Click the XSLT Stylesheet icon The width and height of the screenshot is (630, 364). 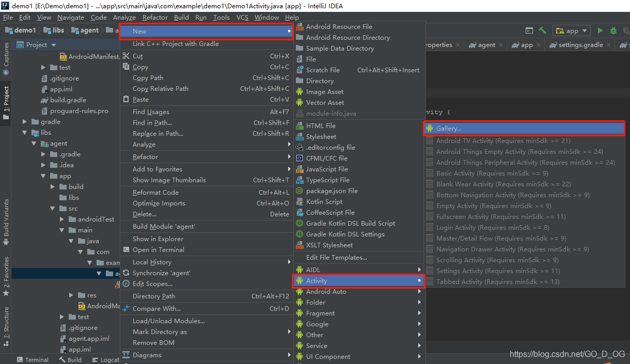tap(300, 245)
